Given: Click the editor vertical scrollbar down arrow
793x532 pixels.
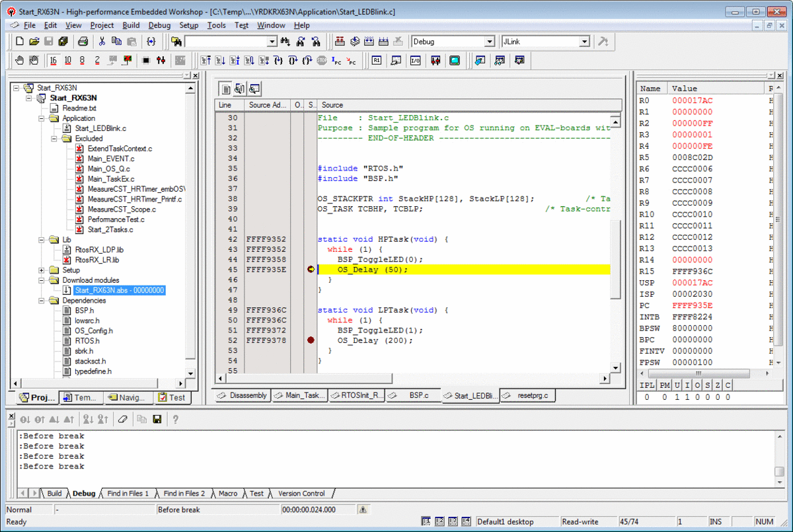Looking at the screenshot, I should point(615,368).
